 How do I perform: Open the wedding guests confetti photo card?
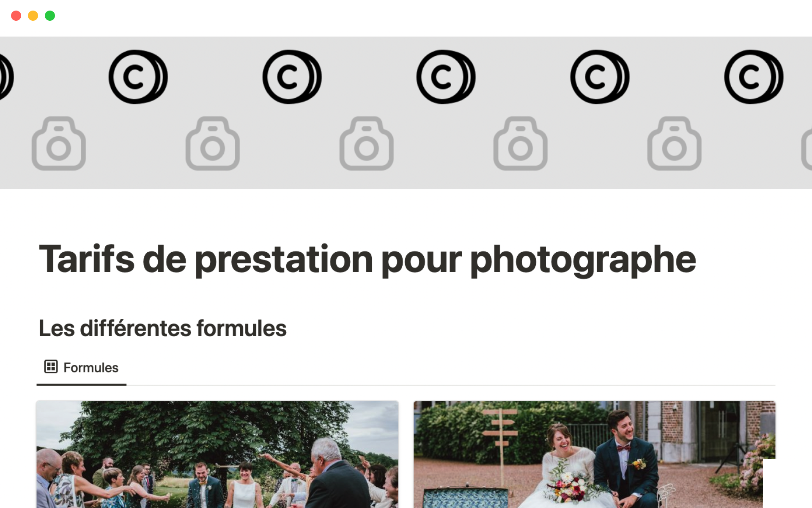[217, 454]
